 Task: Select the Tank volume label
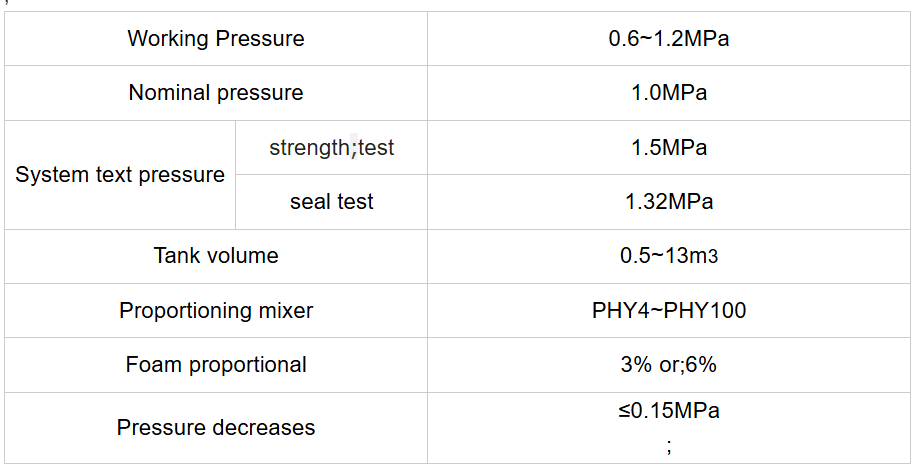coord(215,256)
